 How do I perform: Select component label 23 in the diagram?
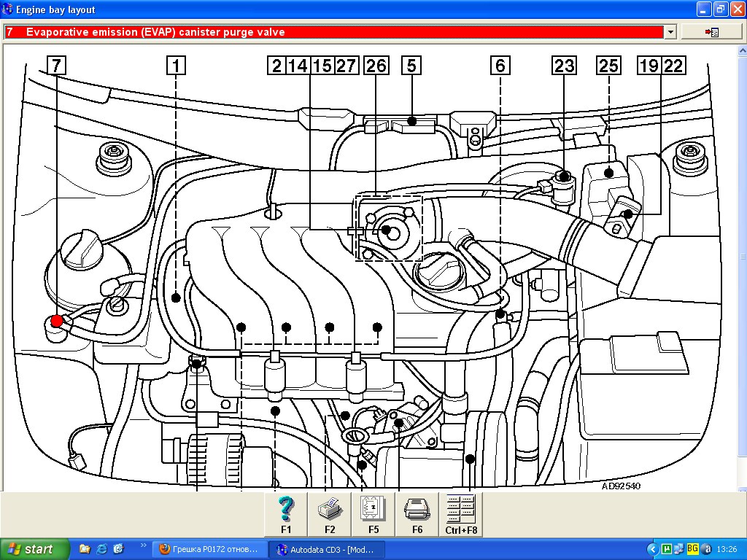click(x=563, y=66)
